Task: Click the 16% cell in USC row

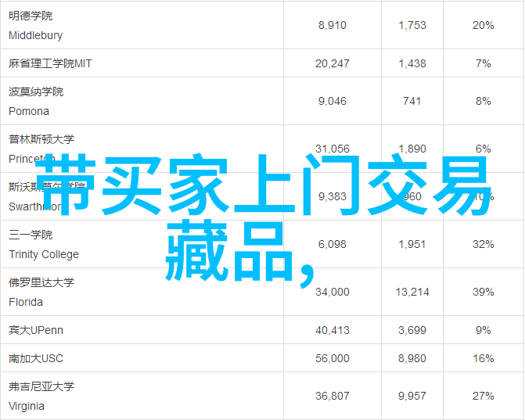Action: click(484, 358)
